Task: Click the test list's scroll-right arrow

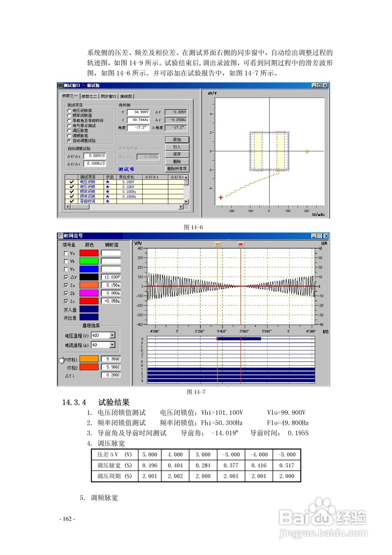Action: pyautogui.click(x=181, y=207)
